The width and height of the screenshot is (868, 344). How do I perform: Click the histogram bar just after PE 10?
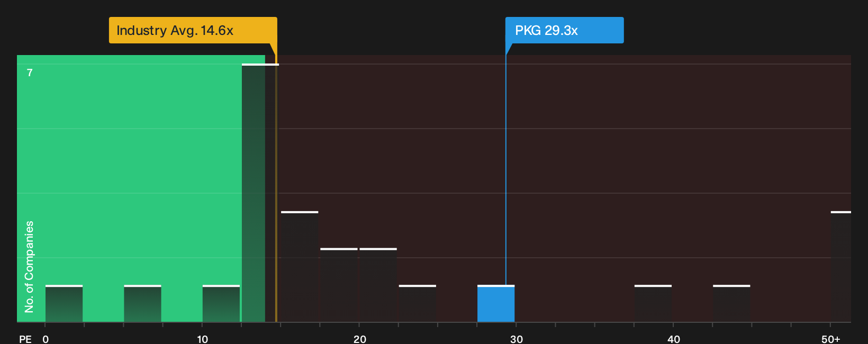tap(221, 304)
